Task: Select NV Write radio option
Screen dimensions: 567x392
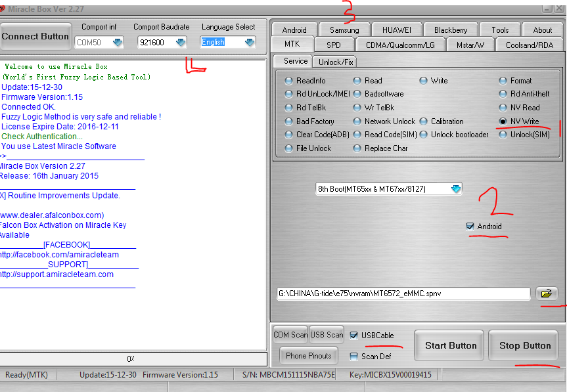Action: [519, 121]
